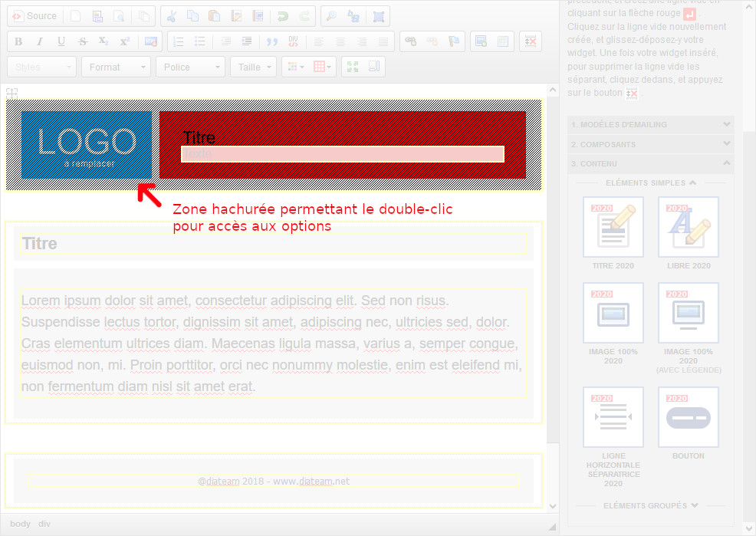
Task: Open the Taille size dropdown
Action: coord(255,67)
